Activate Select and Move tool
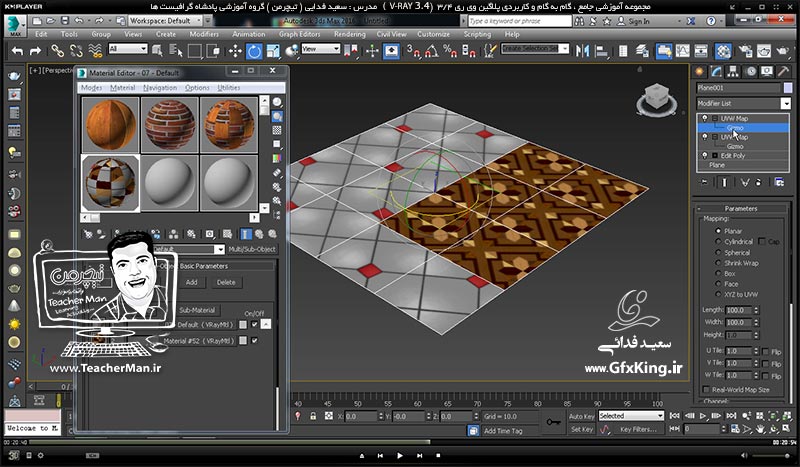Viewport: 800px width, 467px height. 235,51
